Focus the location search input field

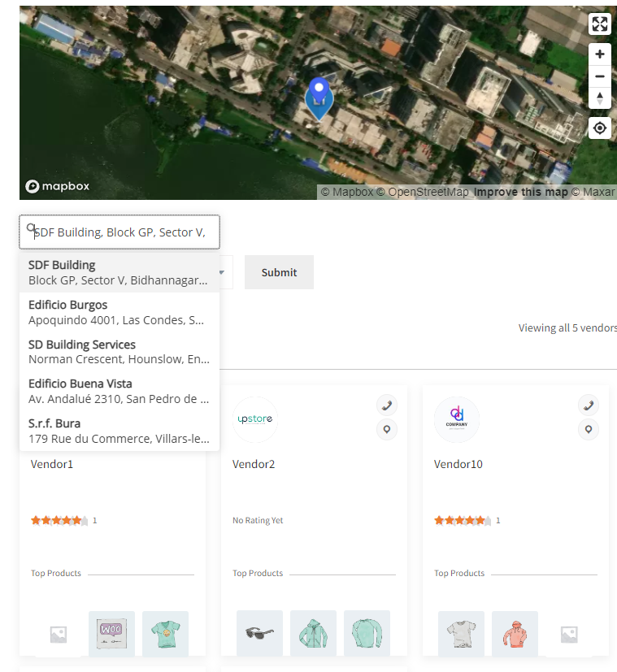(122, 232)
